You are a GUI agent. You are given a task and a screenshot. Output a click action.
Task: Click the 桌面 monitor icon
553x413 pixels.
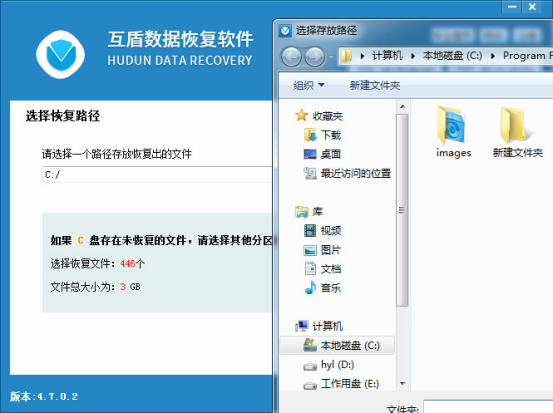310,154
